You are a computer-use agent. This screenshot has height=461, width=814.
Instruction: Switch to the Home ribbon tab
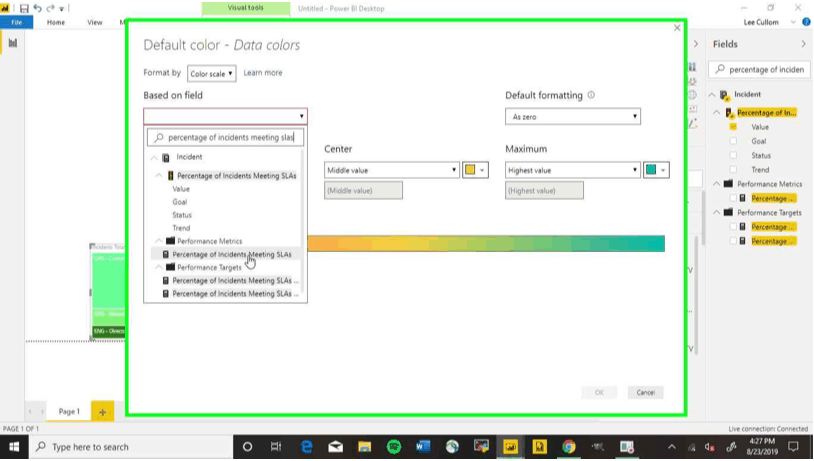[56, 22]
